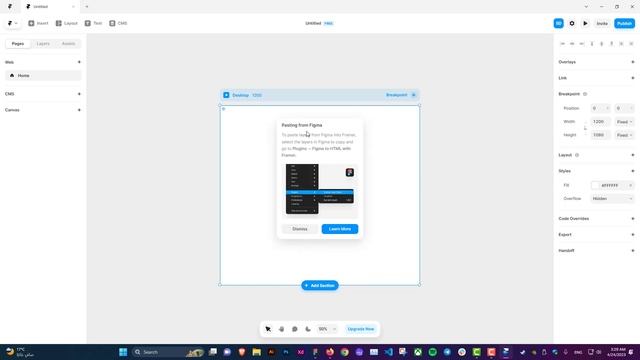
Task: Click the align right icon
Action: pyautogui.click(x=582, y=44)
